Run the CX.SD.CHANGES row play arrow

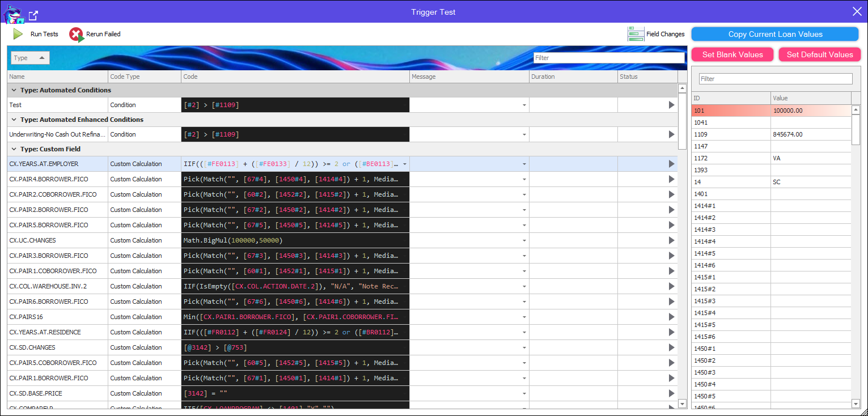(x=671, y=347)
